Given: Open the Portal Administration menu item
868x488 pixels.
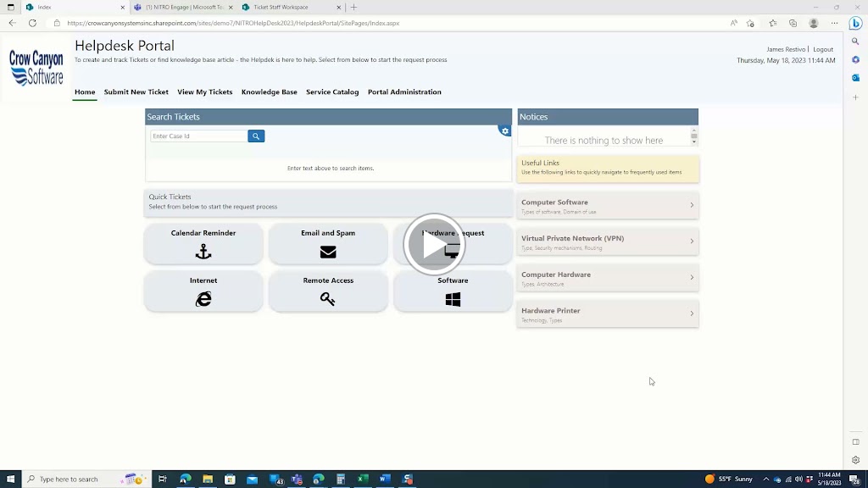Looking at the screenshot, I should pyautogui.click(x=404, y=91).
